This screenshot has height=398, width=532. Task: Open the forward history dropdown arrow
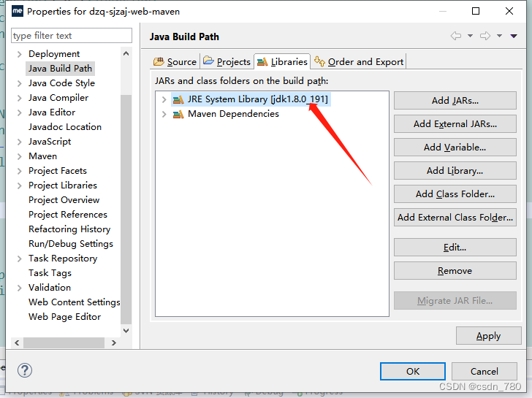[499, 36]
